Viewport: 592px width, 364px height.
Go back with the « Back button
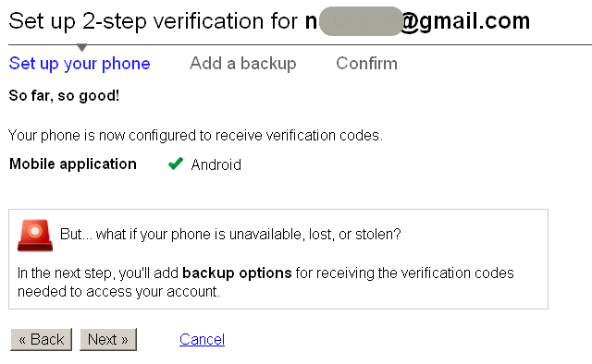[41, 339]
